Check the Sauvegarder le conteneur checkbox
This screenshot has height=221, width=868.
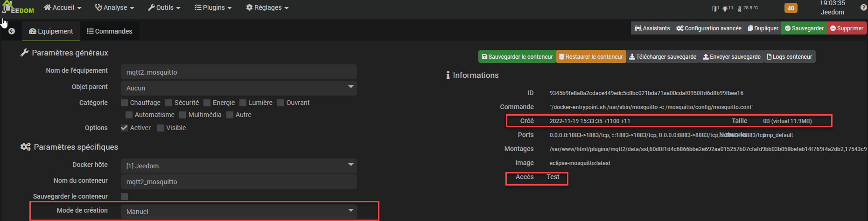pyautogui.click(x=124, y=196)
